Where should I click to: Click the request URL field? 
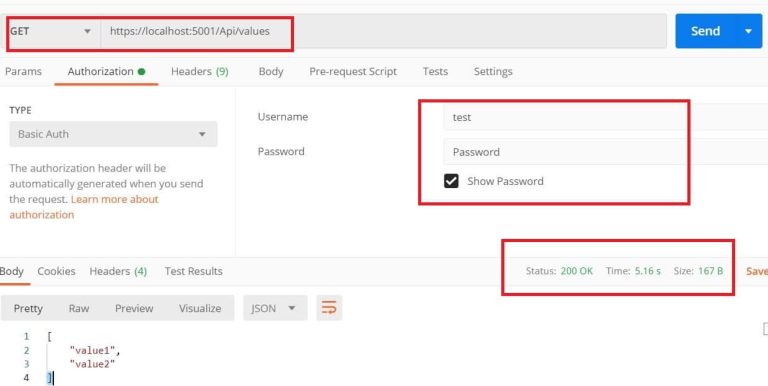pyautogui.click(x=383, y=31)
